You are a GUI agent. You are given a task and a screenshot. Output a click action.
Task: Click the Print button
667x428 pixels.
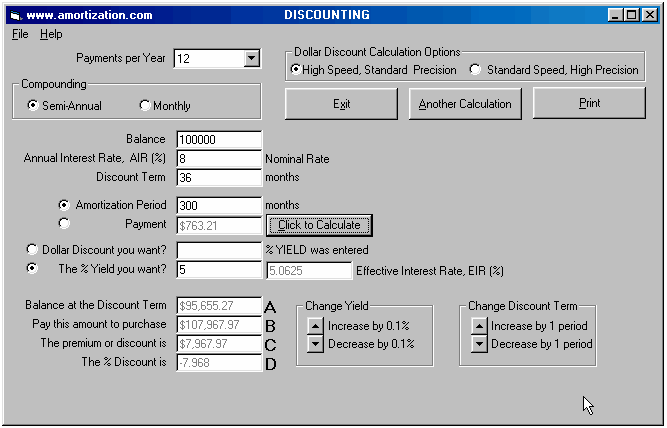(587, 103)
